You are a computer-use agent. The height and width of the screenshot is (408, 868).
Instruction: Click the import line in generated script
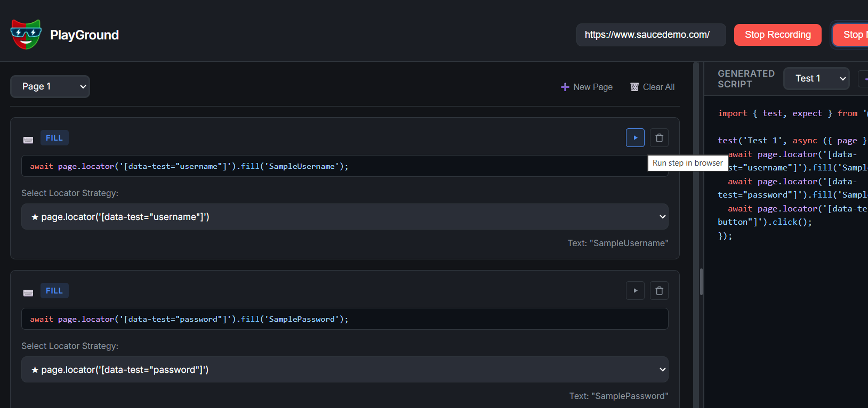click(x=792, y=113)
